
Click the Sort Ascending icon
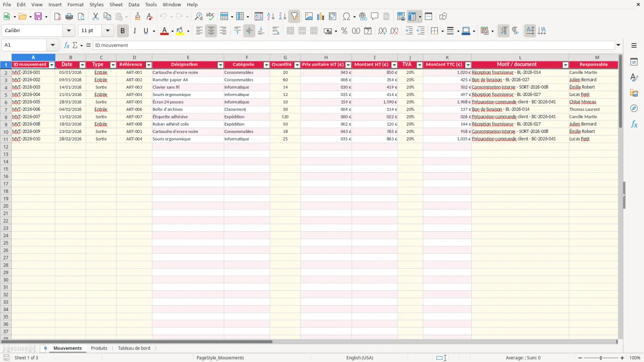pos(270,17)
